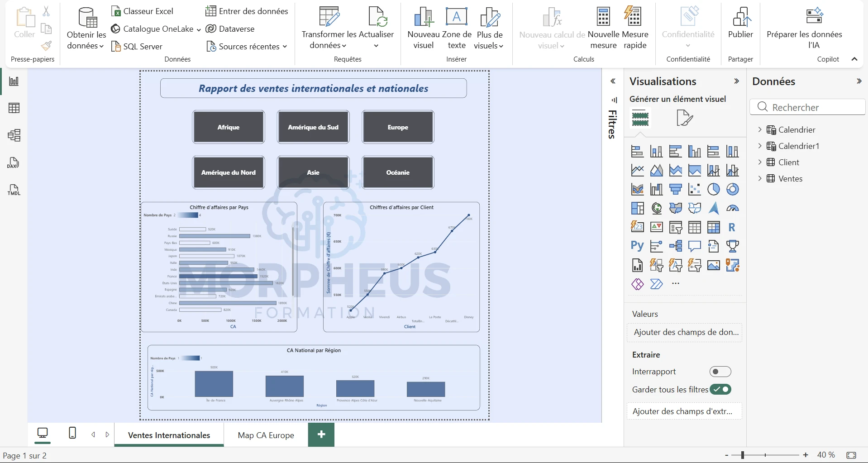
Task: Collapse Données pane
Action: [x=859, y=81]
